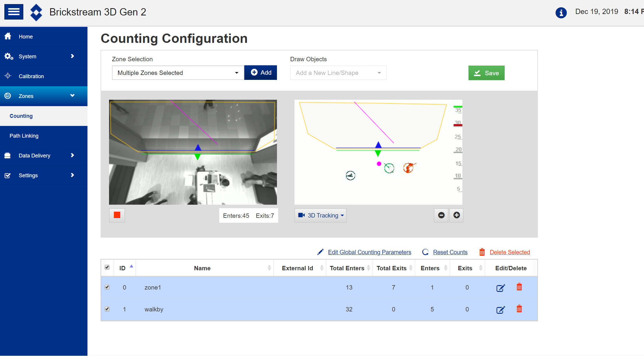Zoom in the tracking view with plus icon
This screenshot has height=356, width=644.
[x=457, y=215]
